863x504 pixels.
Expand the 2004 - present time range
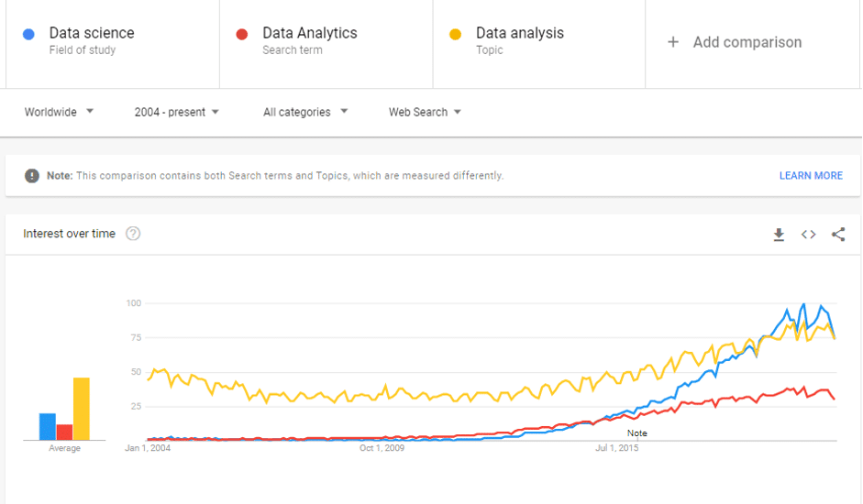(176, 112)
